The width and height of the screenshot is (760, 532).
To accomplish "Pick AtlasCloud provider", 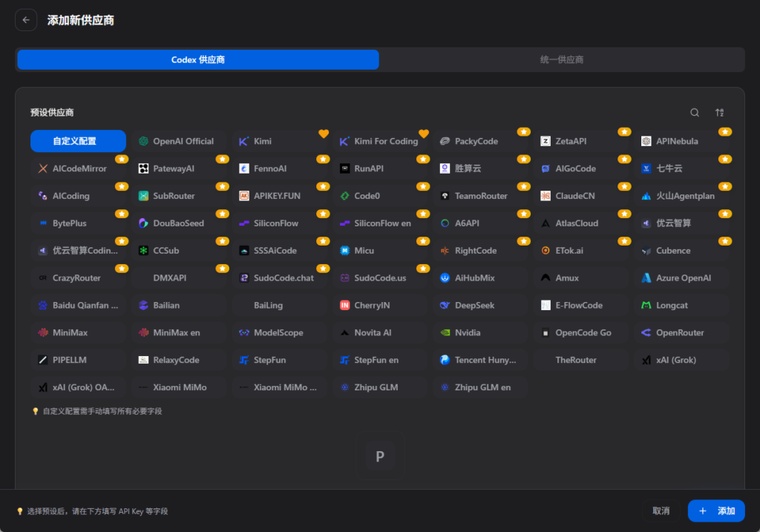I will coord(581,223).
